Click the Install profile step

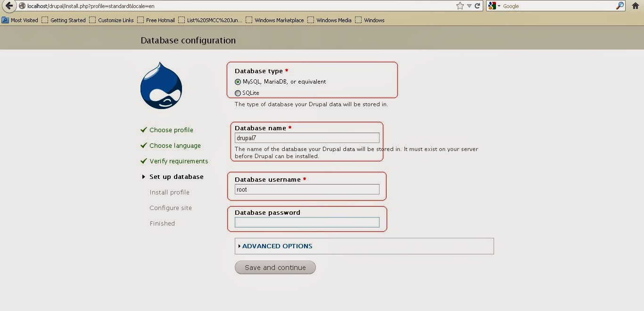click(169, 192)
